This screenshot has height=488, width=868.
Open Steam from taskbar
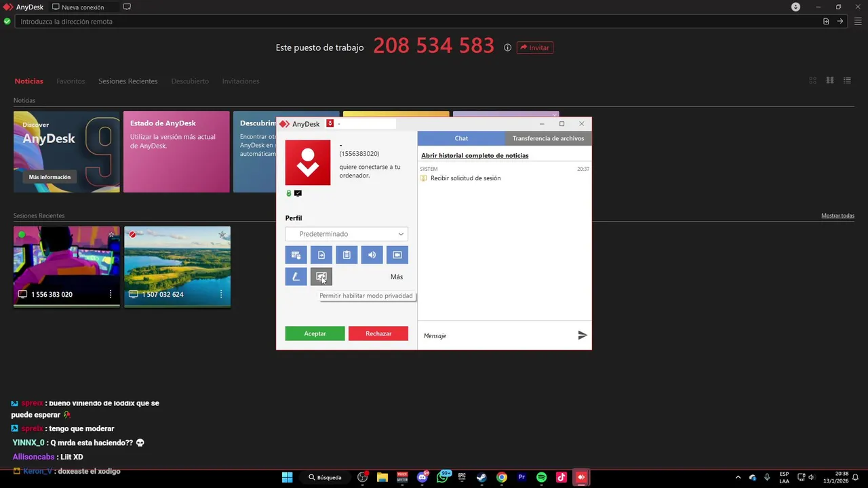(x=481, y=477)
